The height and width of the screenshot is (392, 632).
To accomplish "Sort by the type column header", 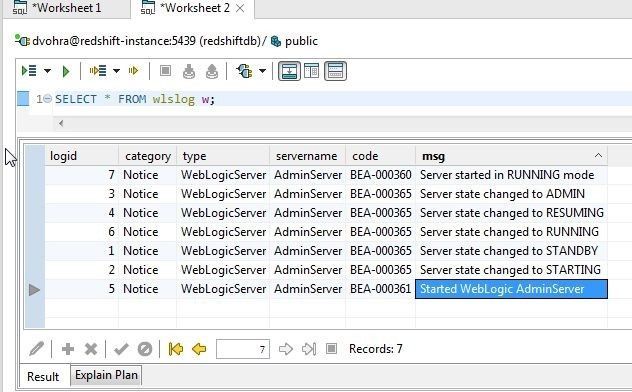I will pos(223,156).
